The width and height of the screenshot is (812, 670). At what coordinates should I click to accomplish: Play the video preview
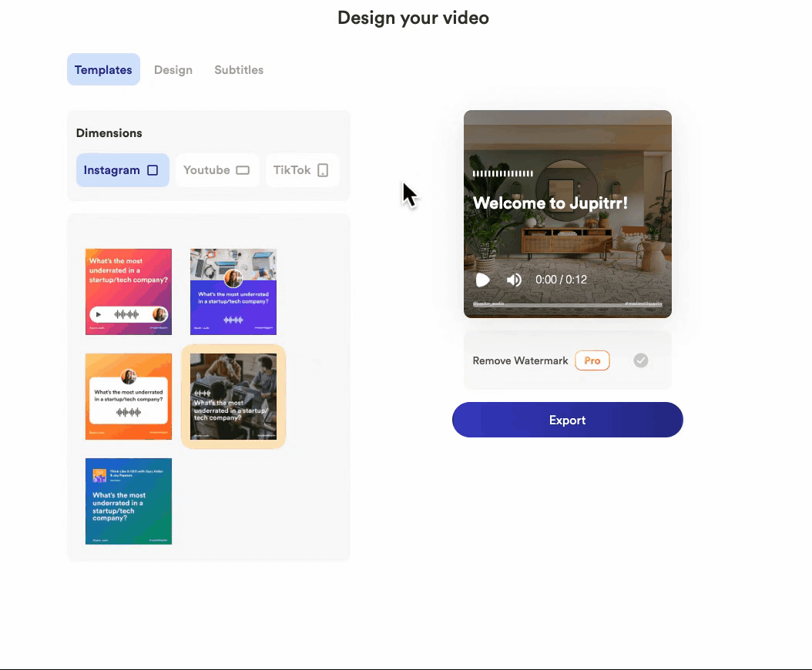(482, 280)
